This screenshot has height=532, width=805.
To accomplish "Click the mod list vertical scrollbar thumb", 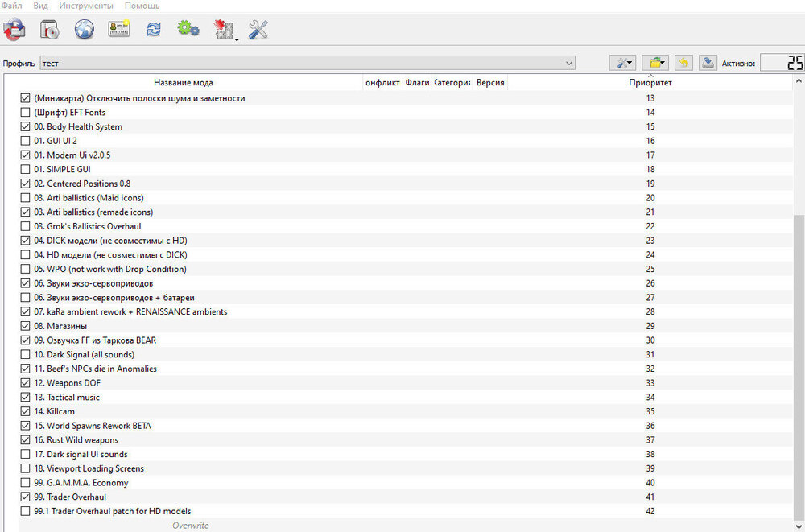I will 799,367.
